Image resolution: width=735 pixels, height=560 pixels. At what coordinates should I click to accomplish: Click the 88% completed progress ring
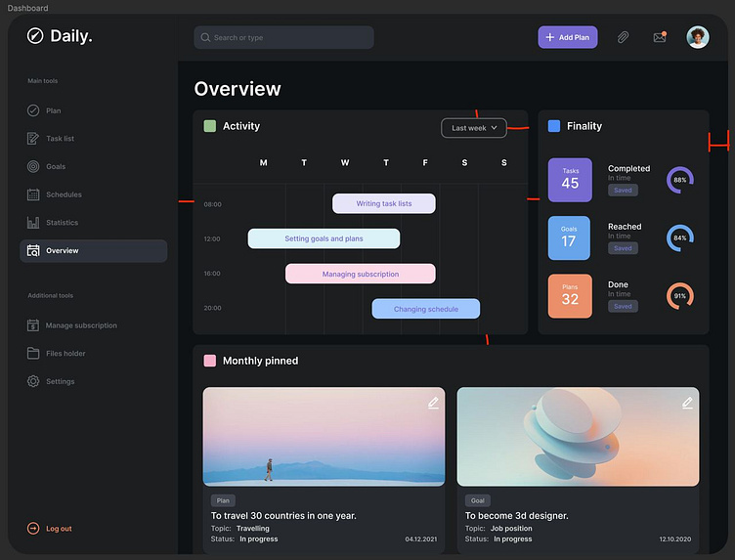(x=680, y=180)
